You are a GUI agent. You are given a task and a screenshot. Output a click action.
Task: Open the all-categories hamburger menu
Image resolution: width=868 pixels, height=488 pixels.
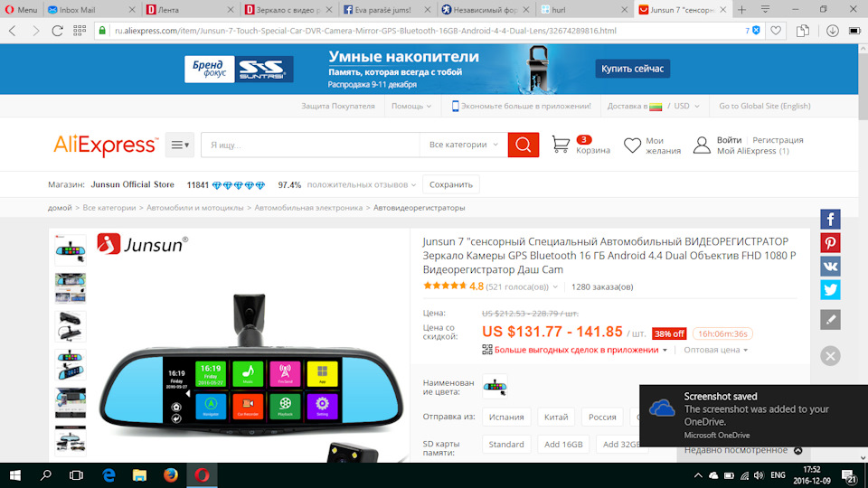(x=180, y=145)
